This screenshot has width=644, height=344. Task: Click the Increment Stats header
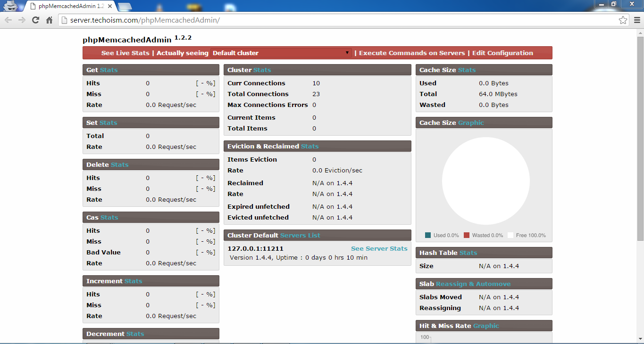(151, 281)
